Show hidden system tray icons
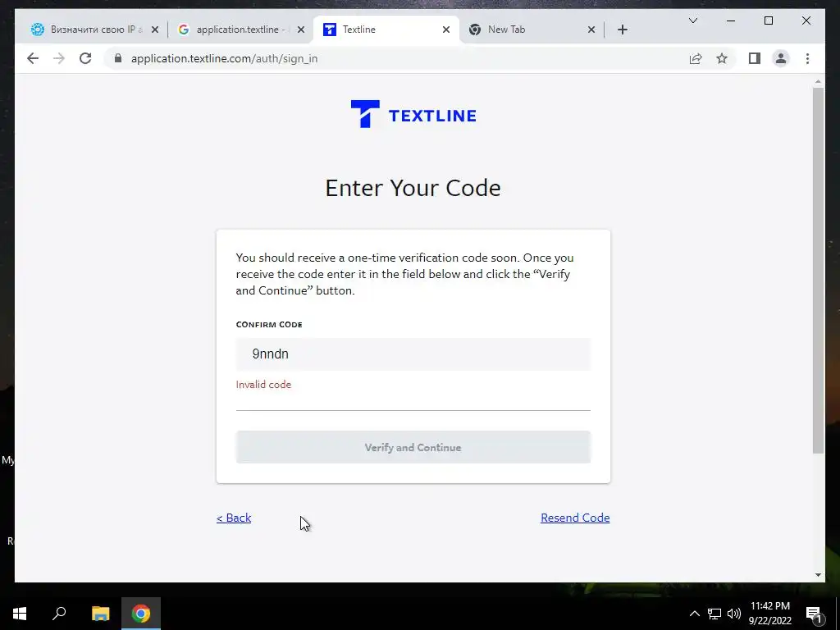The image size is (840, 630). 694,614
